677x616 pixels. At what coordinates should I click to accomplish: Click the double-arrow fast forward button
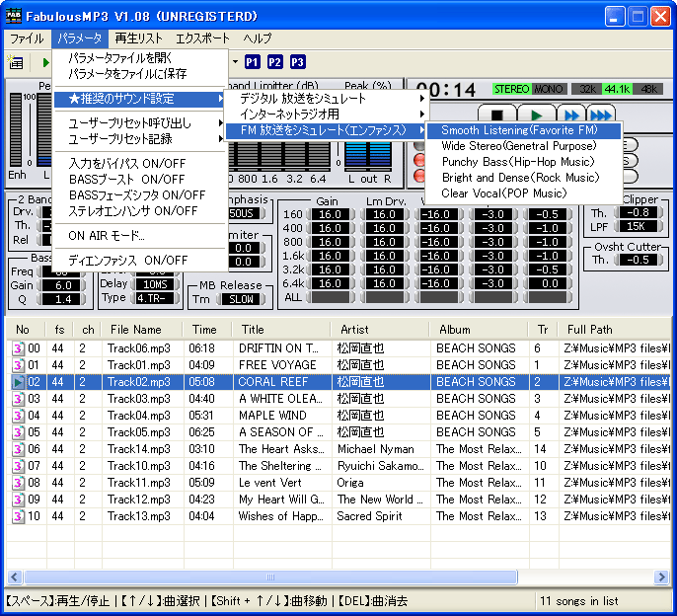coord(571,115)
